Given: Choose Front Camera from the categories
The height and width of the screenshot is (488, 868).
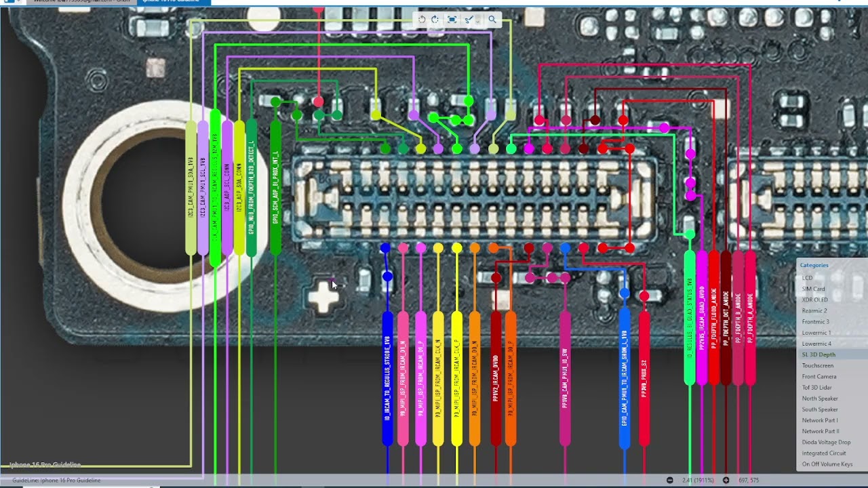Looking at the screenshot, I should (x=819, y=377).
